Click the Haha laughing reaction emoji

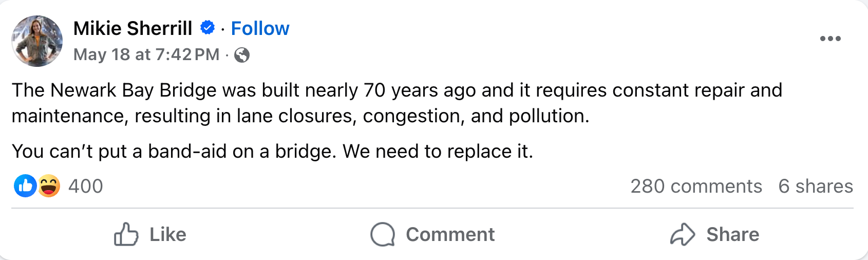(x=49, y=186)
